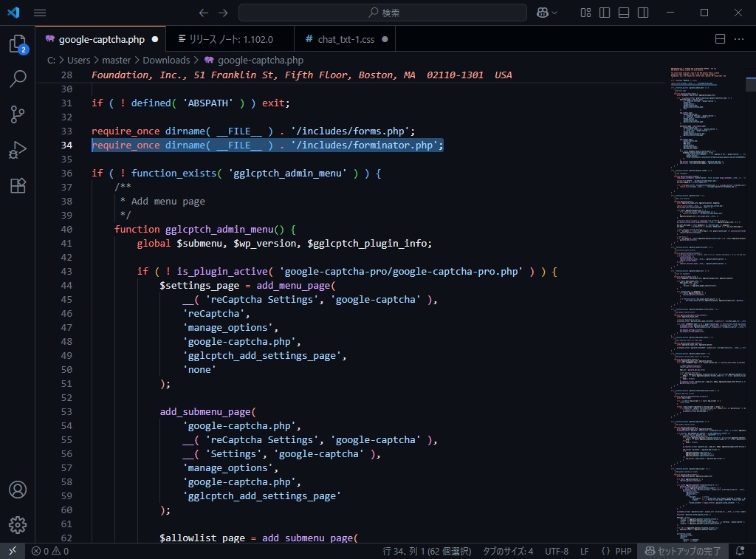The width and height of the screenshot is (756, 559).
Task: Click the $wp_version variable
Action: (x=265, y=243)
